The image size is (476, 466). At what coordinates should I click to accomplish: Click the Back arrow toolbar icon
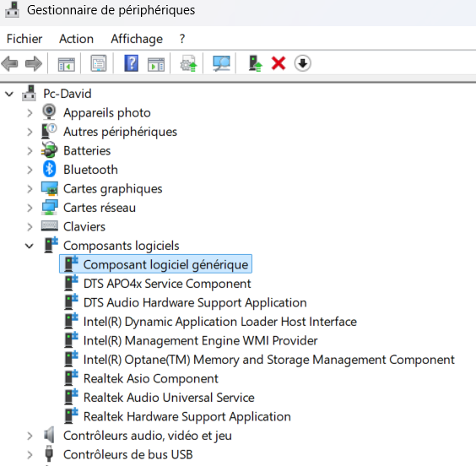pos(9,64)
